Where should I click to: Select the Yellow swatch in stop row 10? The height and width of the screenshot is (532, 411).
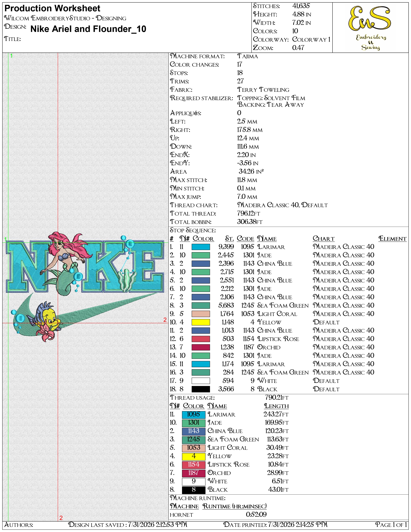click(x=201, y=322)
